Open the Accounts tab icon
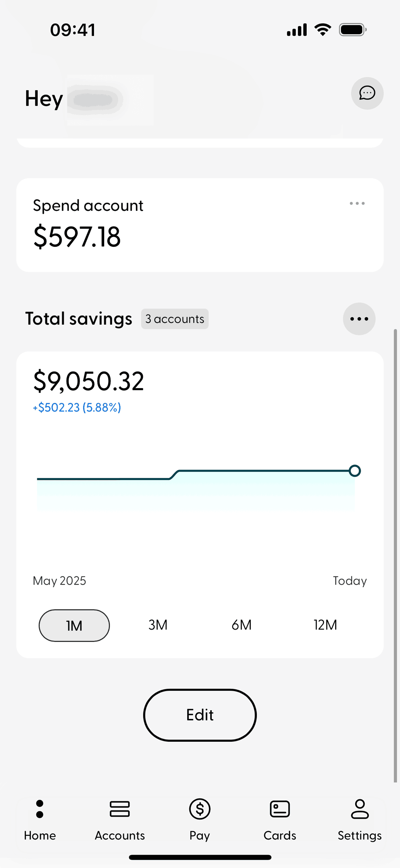Image resolution: width=400 pixels, height=868 pixels. [x=120, y=809]
